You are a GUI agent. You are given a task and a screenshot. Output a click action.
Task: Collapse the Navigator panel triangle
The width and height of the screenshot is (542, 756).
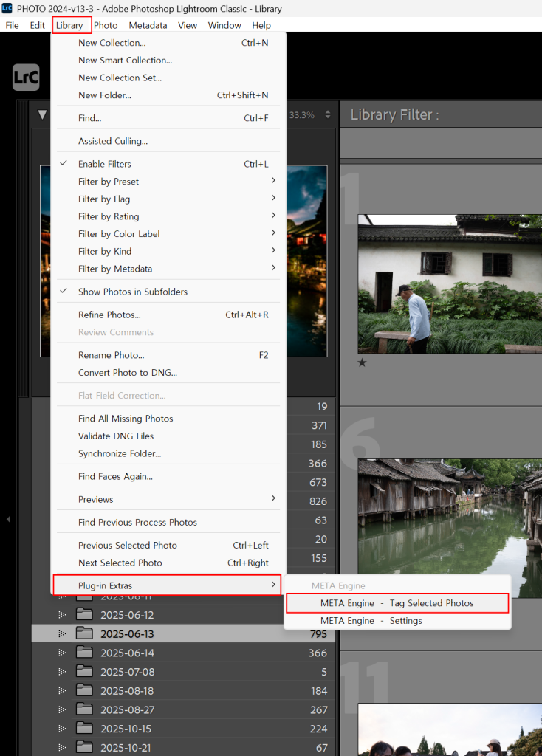42,115
